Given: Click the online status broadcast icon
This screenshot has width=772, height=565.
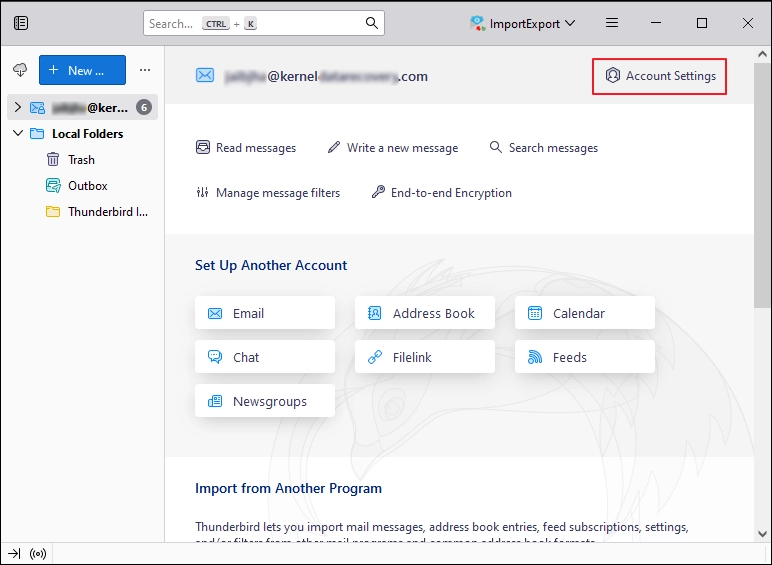Looking at the screenshot, I should point(38,554).
